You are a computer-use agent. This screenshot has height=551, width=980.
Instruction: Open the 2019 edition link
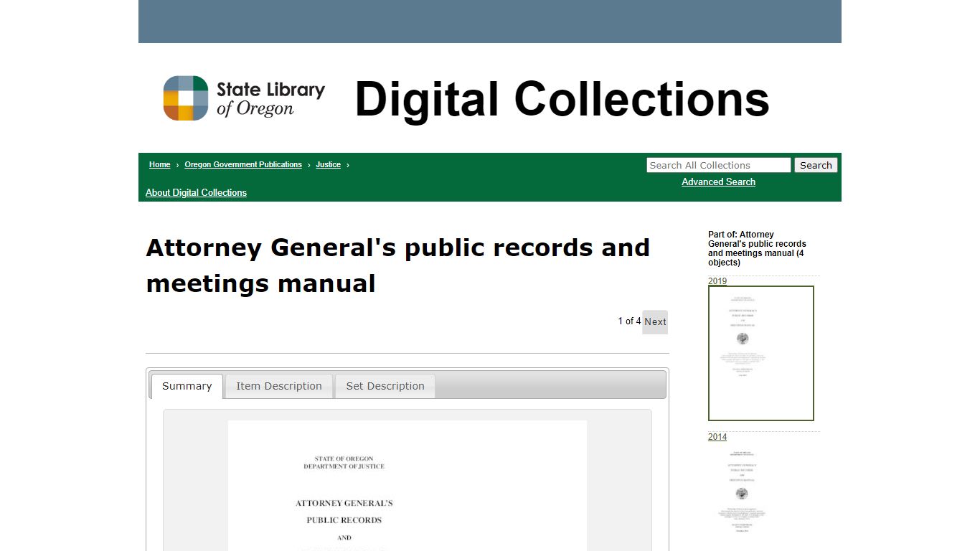tap(717, 281)
